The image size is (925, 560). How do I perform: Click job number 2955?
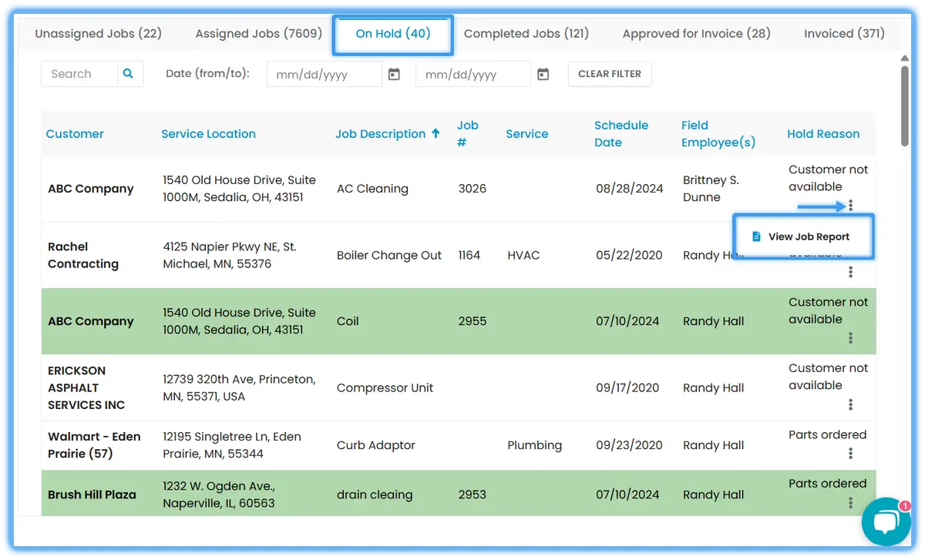(473, 321)
